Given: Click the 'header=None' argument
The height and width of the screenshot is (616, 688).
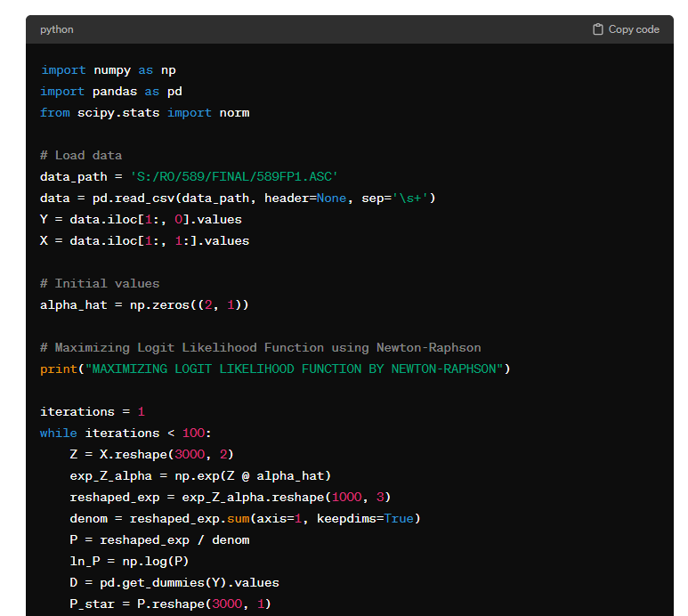Looking at the screenshot, I should point(305,199).
